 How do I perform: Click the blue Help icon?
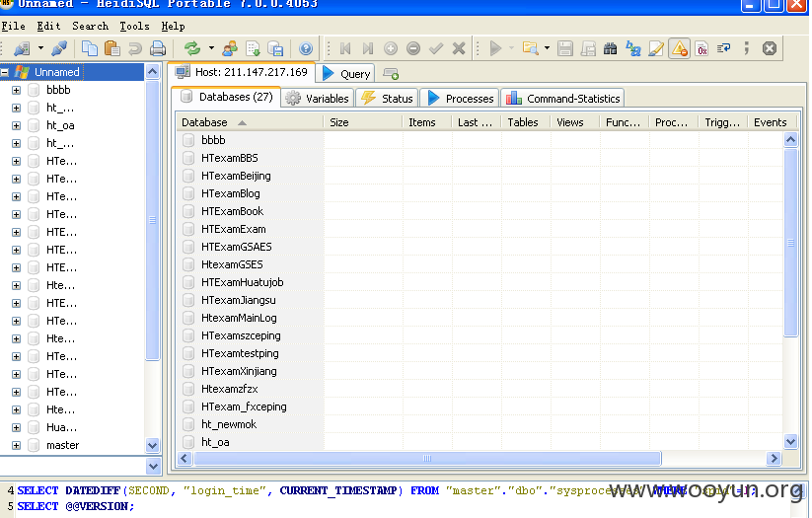[306, 48]
